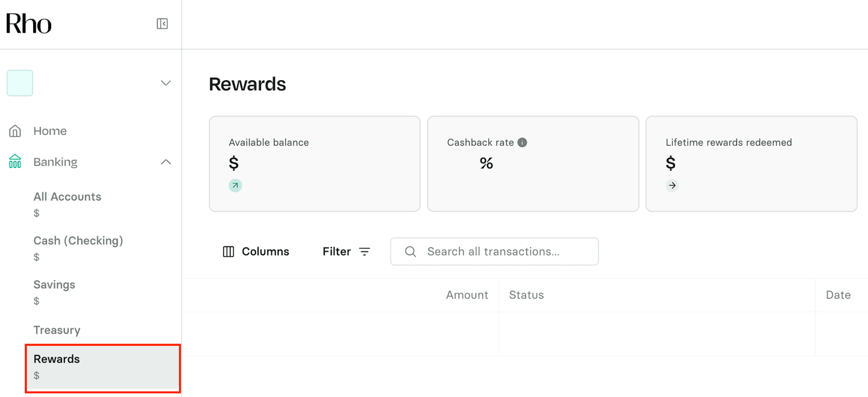868x397 pixels.
Task: Click the Rho logo
Action: [29, 23]
